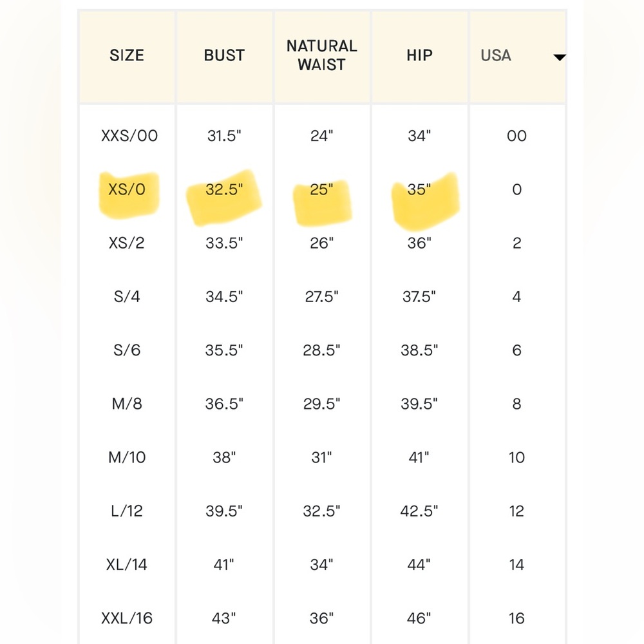The width and height of the screenshot is (644, 644).
Task: Click the highlighted 25" waist value
Action: [x=321, y=189]
